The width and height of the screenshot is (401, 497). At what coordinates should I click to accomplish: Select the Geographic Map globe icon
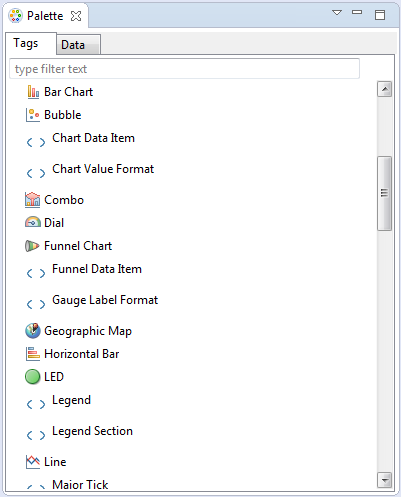pyautogui.click(x=33, y=331)
